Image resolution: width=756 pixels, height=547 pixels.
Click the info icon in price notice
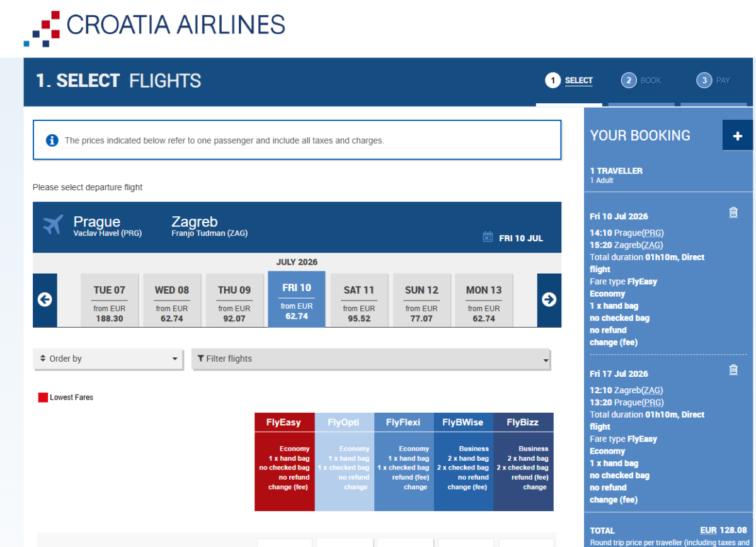pyautogui.click(x=52, y=140)
